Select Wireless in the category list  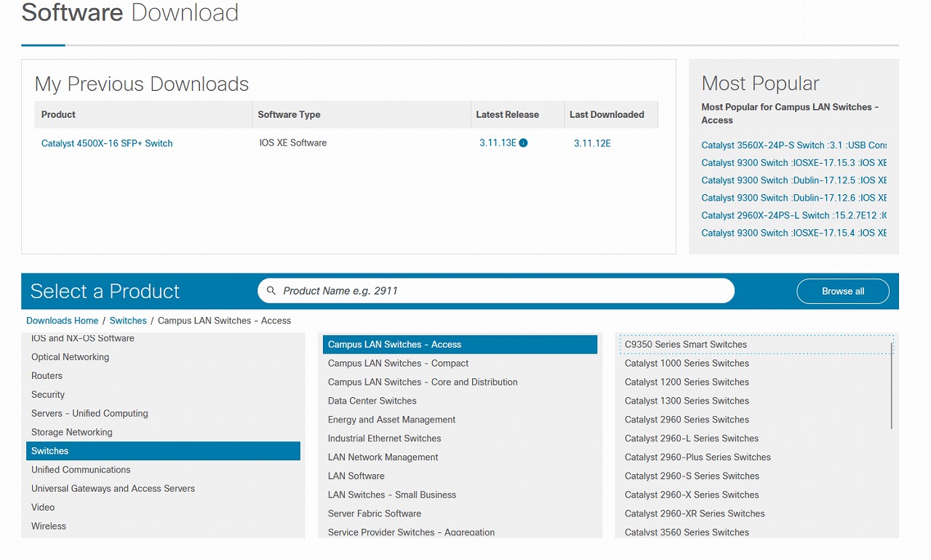pos(49,526)
